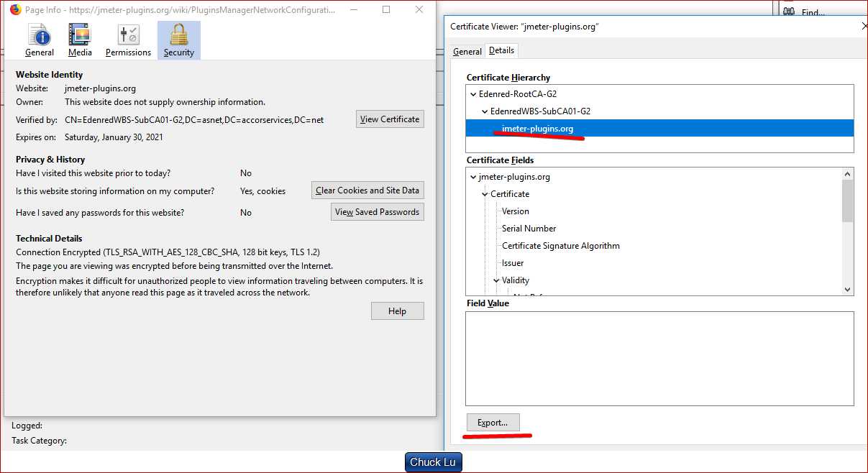The width and height of the screenshot is (868, 473).
Task: Click the Firefox icon in Page Info title bar
Action: pos(15,10)
